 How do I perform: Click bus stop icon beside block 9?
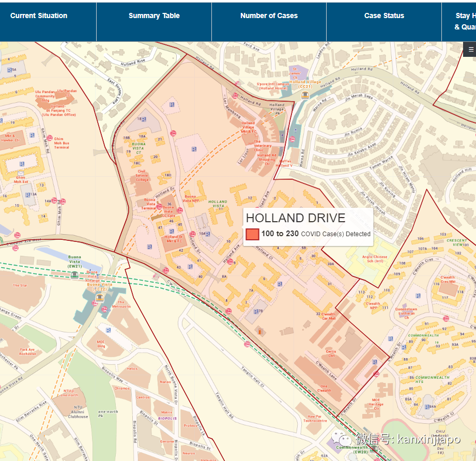tap(230, 262)
